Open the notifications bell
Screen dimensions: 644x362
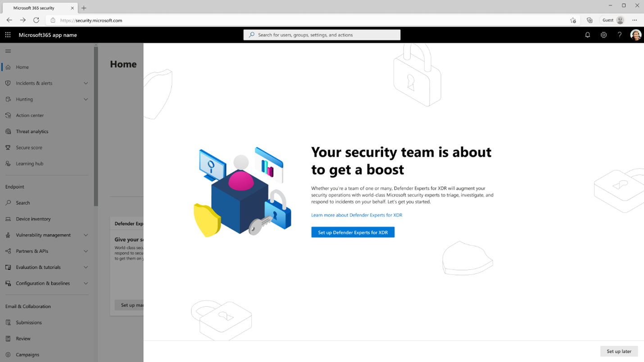[587, 35]
